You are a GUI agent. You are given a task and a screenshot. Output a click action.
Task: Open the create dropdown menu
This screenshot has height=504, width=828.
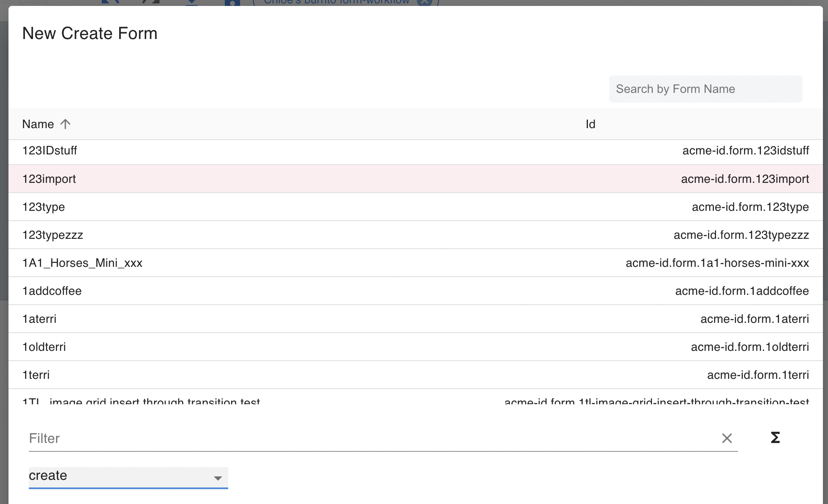[x=123, y=476]
